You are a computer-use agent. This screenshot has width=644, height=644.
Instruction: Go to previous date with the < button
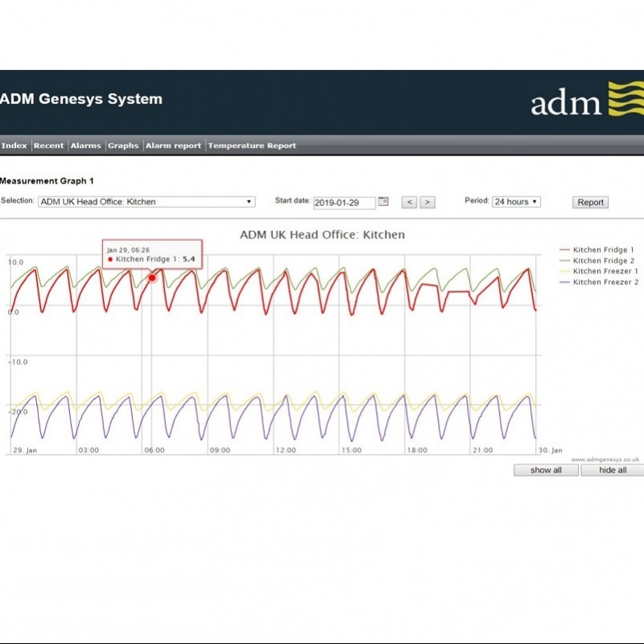pos(409,202)
